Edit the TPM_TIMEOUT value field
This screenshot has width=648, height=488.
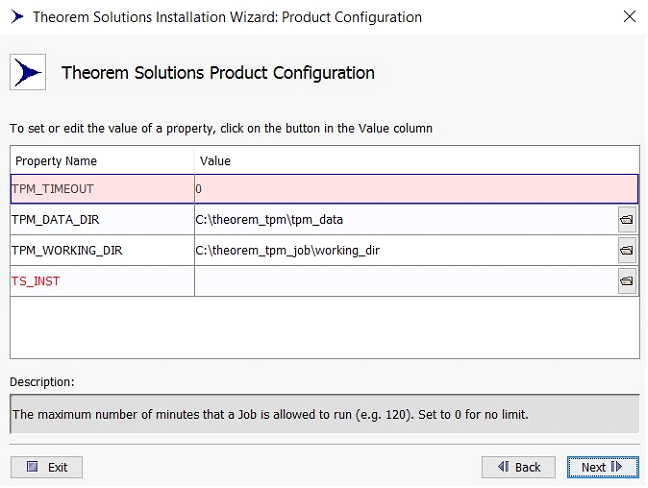(x=414, y=189)
